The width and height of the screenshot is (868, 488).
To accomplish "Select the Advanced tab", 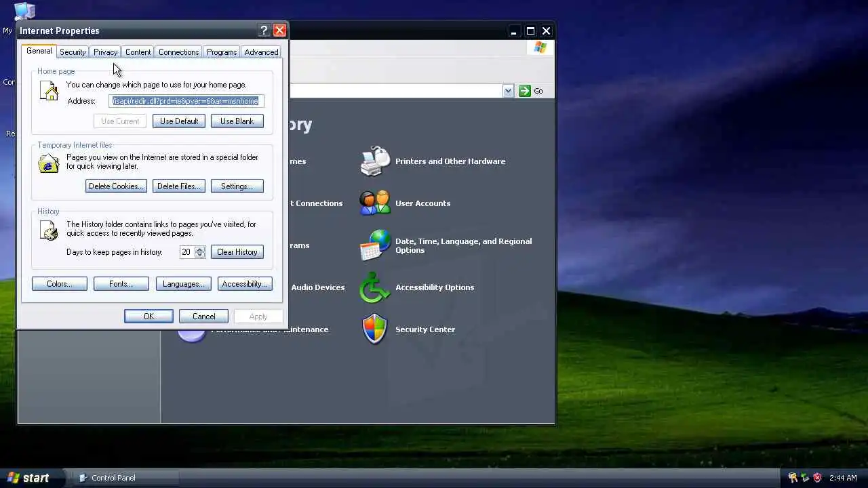I will tap(261, 52).
